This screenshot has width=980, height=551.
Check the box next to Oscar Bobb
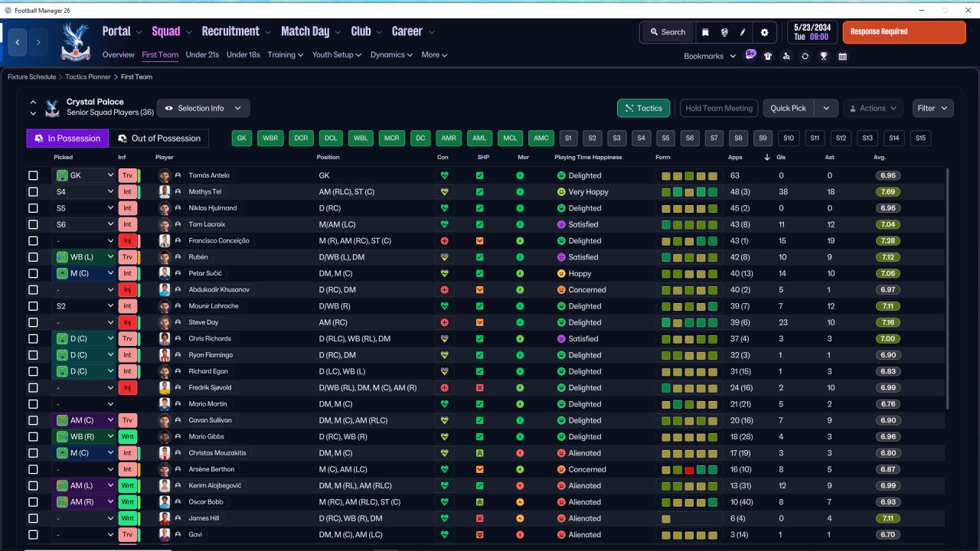(33, 502)
